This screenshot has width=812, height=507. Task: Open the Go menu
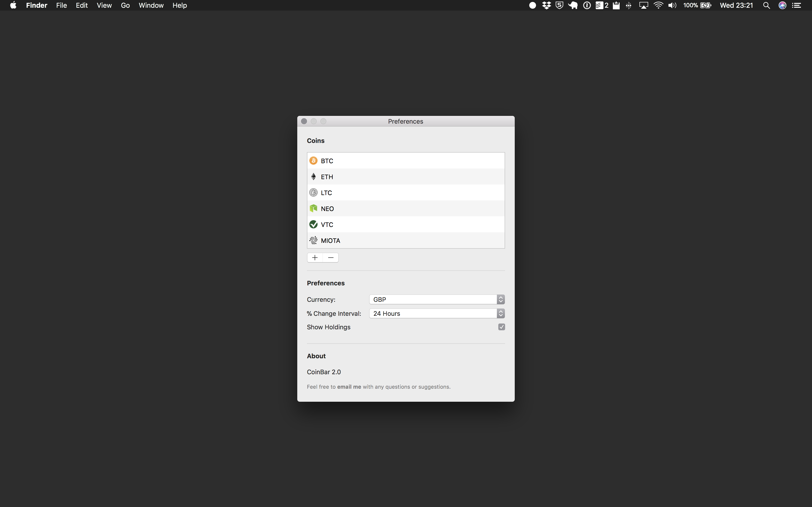[125, 5]
